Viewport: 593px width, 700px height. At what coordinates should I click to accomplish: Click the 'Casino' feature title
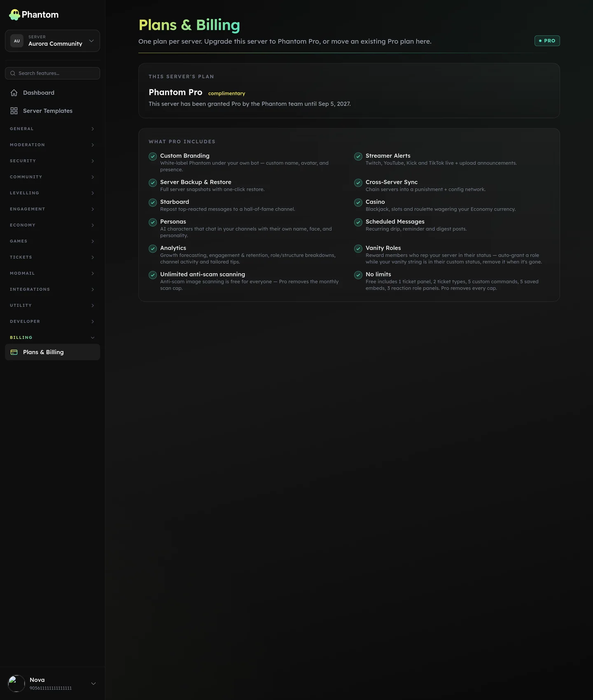pyautogui.click(x=375, y=202)
